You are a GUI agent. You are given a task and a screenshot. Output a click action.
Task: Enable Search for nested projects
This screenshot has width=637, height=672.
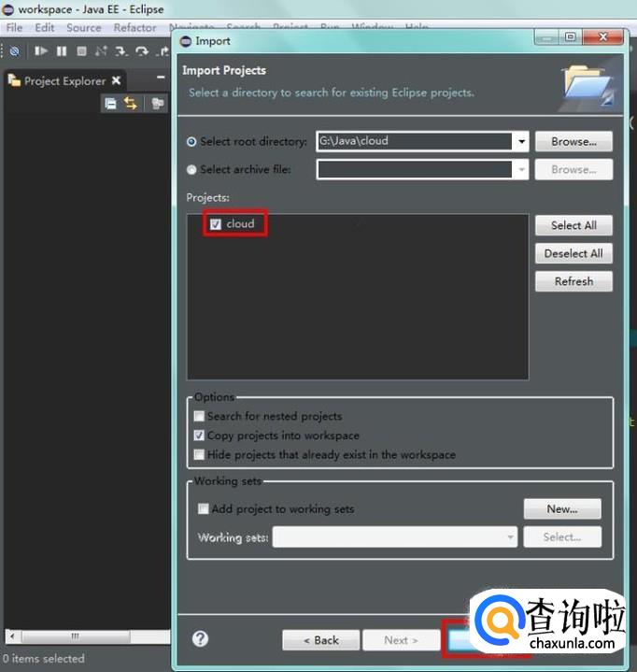point(199,416)
